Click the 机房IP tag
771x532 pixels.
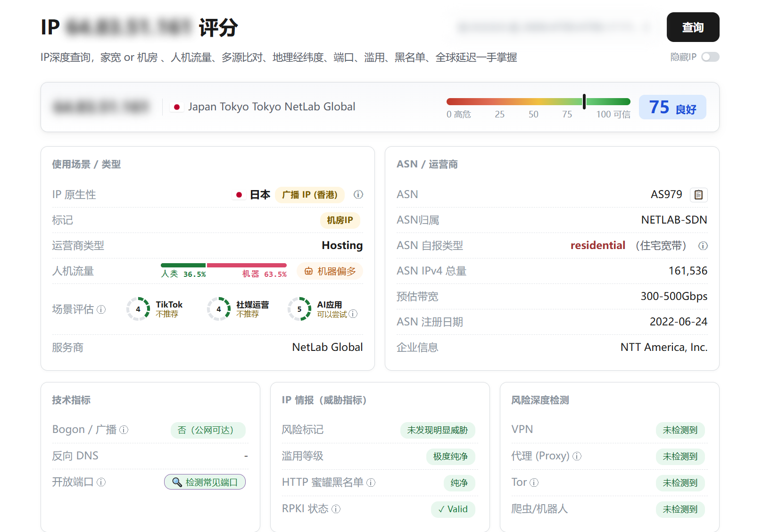[x=340, y=220]
